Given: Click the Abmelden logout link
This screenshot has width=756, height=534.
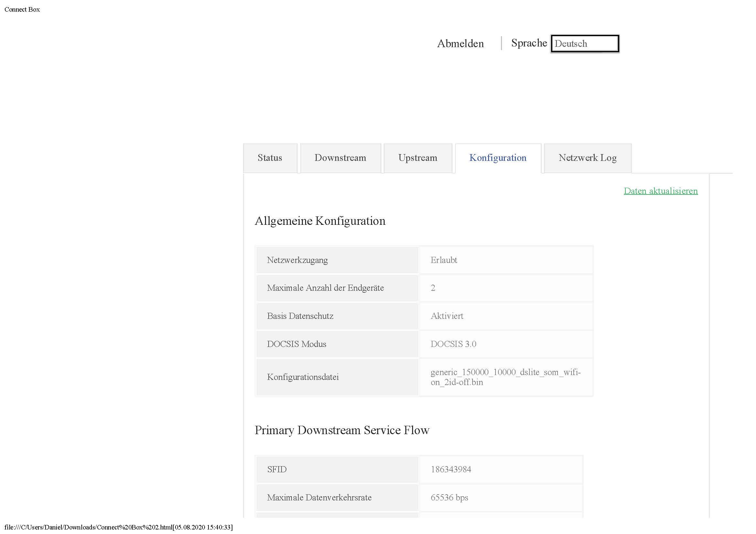Looking at the screenshot, I should click(x=460, y=43).
